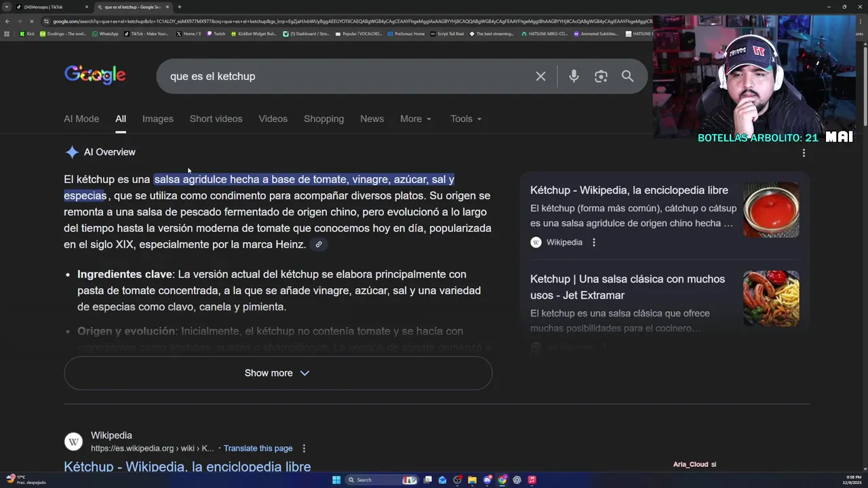
Task: Select the All results tab
Action: point(121,119)
